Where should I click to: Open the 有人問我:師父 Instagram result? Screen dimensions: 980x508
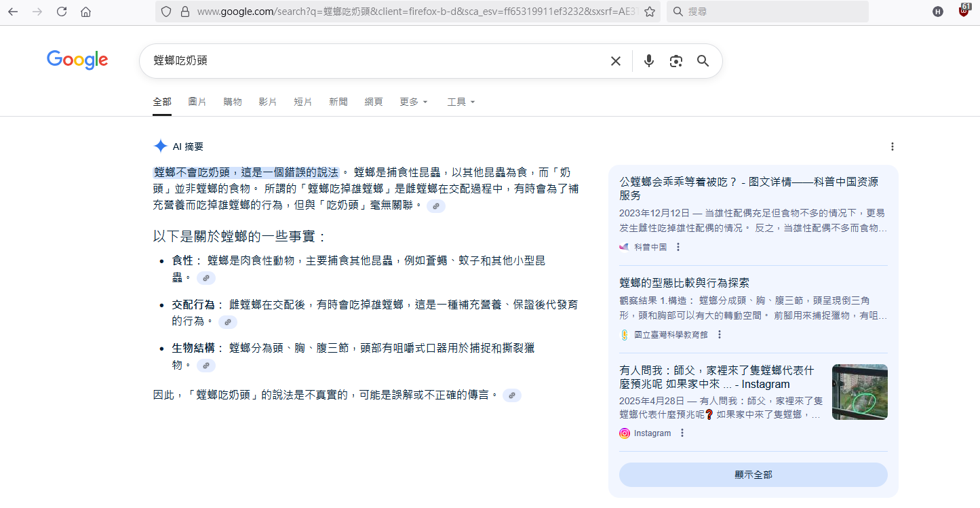click(x=716, y=377)
